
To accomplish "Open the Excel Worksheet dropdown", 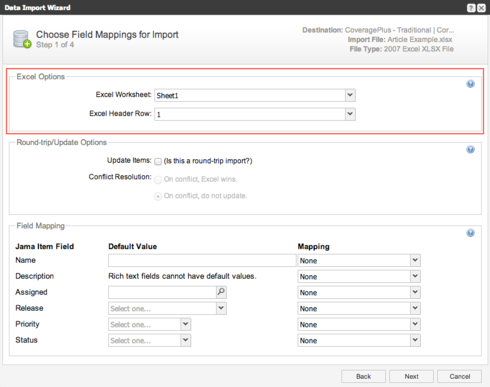I will coord(255,95).
